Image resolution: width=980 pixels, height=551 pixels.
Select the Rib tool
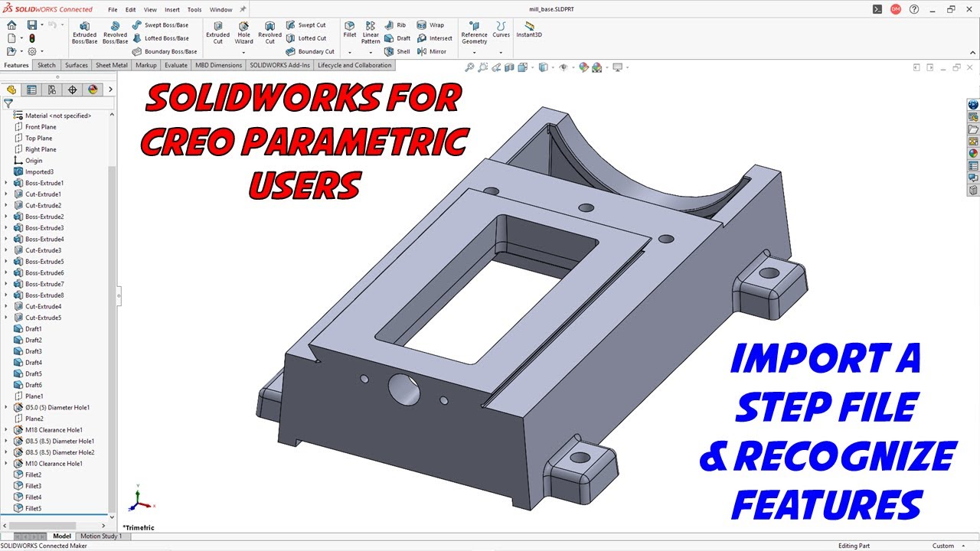[x=396, y=24]
